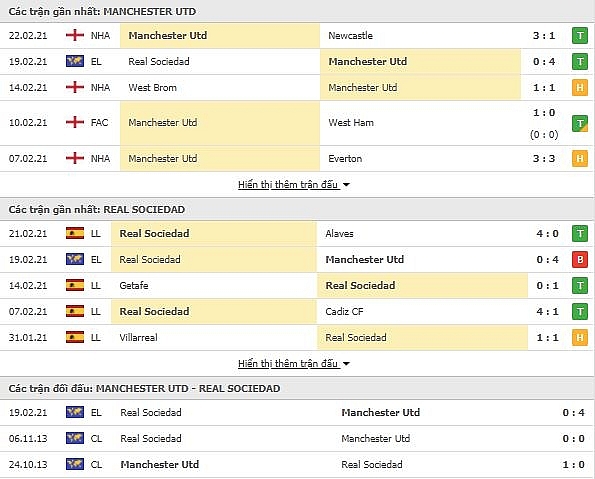Expand more Manchester Utd matches arrow
This screenshot has width=595, height=479.
(x=346, y=185)
